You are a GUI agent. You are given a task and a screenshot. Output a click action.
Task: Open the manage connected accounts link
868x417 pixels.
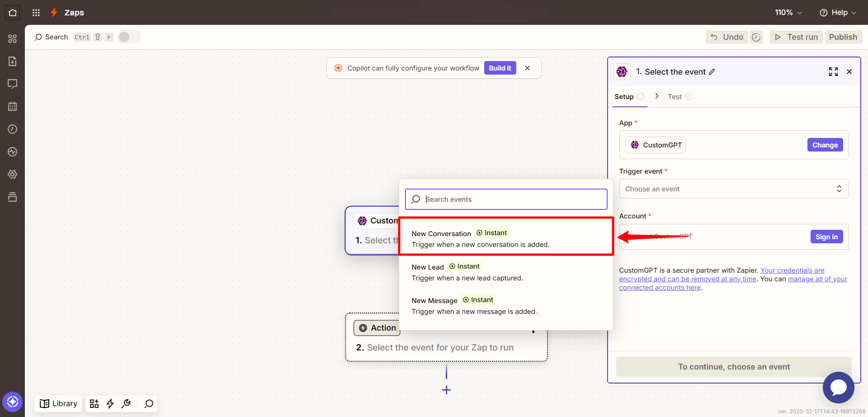(x=733, y=283)
